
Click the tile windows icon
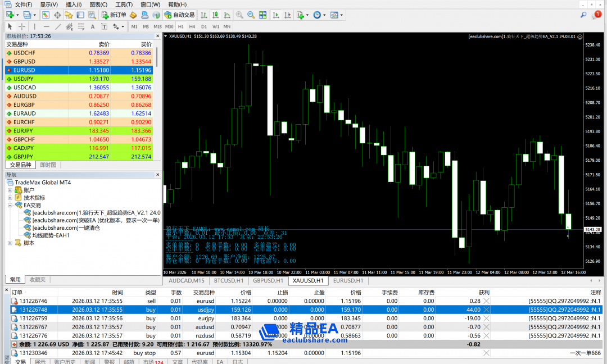tap(262, 15)
